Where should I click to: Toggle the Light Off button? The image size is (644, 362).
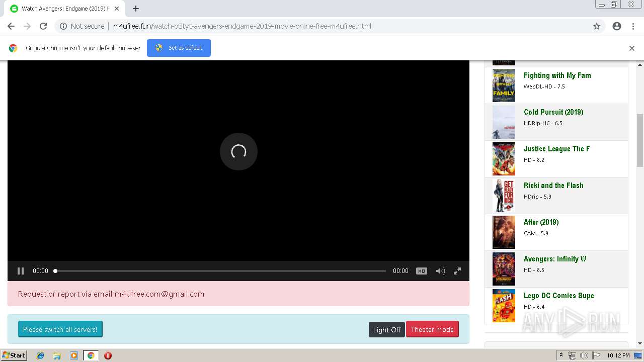click(387, 330)
